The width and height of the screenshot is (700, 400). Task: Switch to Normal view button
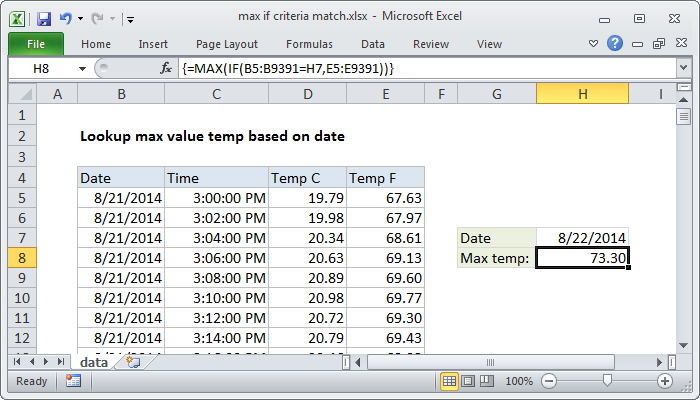click(449, 381)
